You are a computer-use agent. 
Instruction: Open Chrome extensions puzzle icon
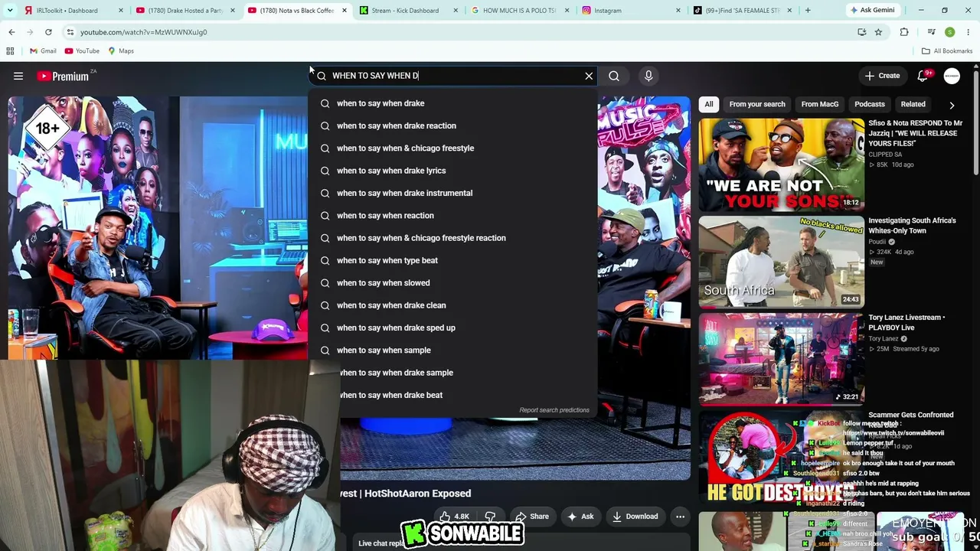click(904, 32)
